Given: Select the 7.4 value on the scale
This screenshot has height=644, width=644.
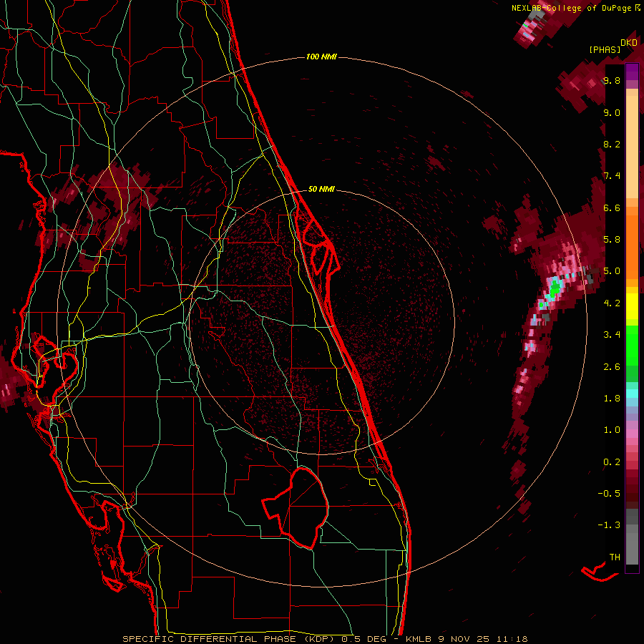Looking at the screenshot, I should [x=612, y=176].
